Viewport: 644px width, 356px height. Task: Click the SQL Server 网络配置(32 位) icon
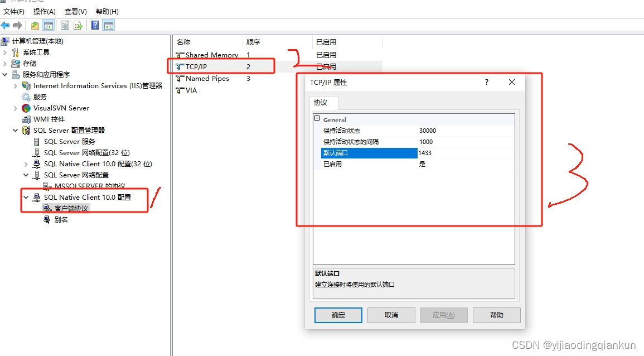tap(37, 152)
